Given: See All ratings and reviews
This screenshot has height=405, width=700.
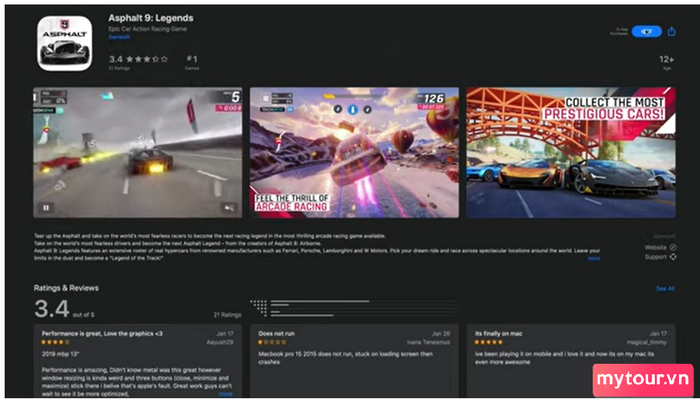Looking at the screenshot, I should [665, 289].
